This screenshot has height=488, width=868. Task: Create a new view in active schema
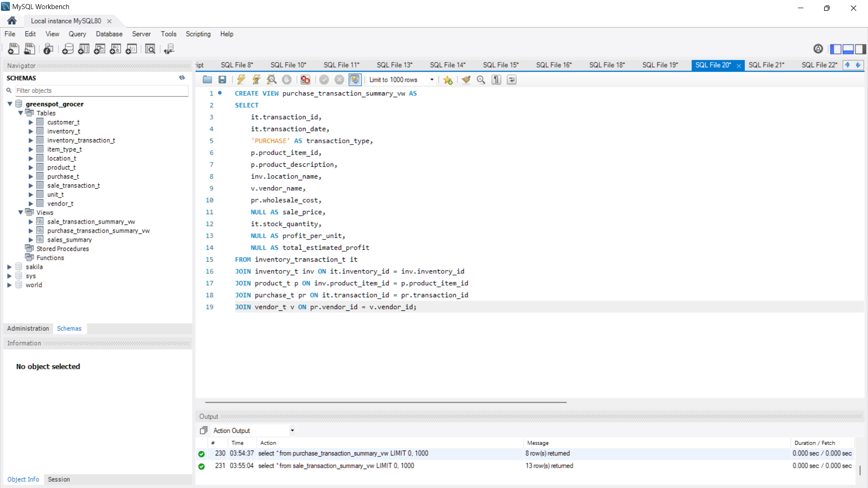coord(99,49)
